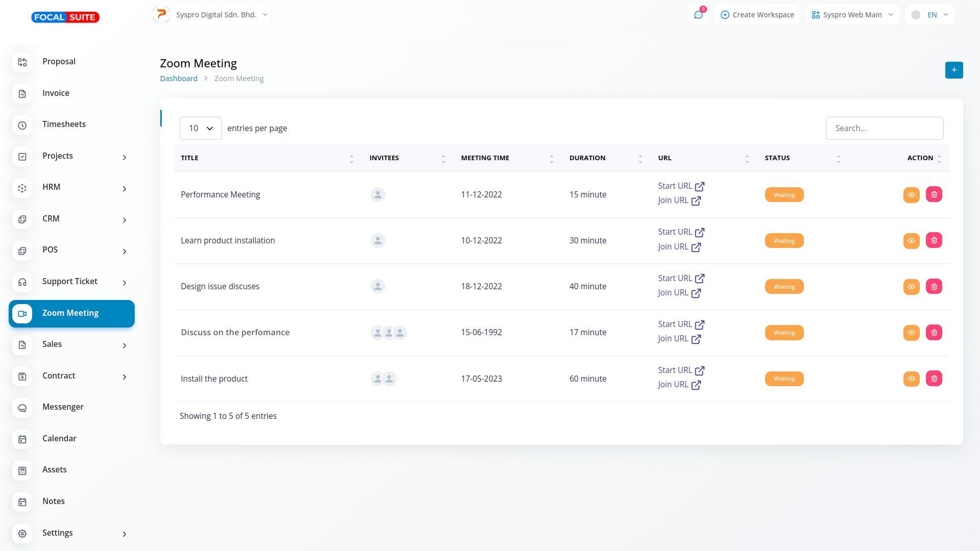
Task: Expand the Syspro Web Main workspace dropdown
Action: pyautogui.click(x=852, y=15)
